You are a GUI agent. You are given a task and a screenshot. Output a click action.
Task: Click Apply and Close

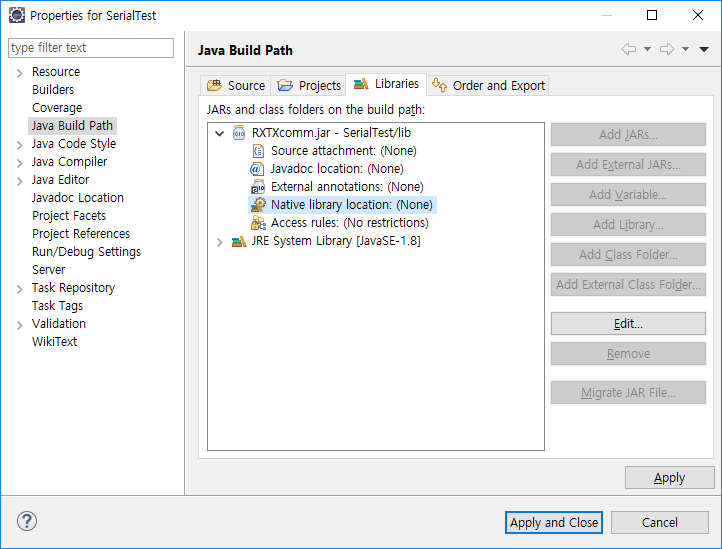553,522
